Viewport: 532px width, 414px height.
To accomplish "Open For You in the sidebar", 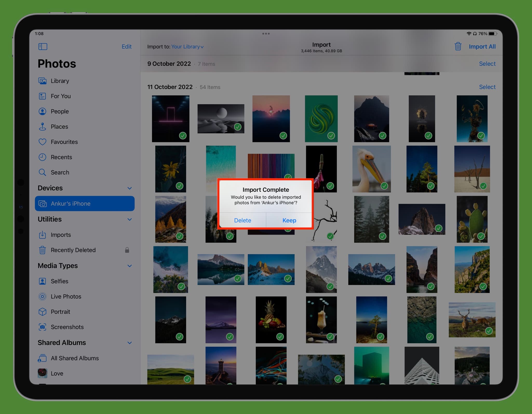I will point(85,96).
